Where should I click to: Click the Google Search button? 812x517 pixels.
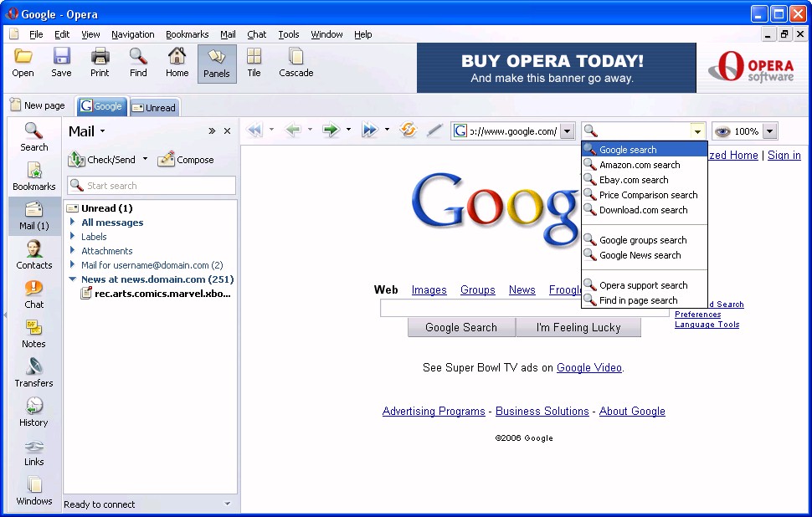461,327
